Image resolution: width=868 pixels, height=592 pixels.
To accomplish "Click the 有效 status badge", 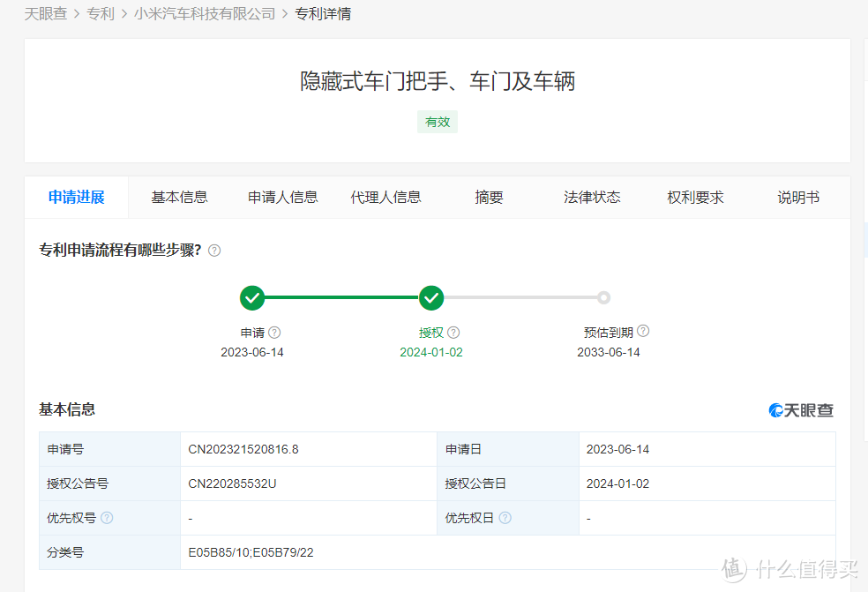I will tap(438, 122).
